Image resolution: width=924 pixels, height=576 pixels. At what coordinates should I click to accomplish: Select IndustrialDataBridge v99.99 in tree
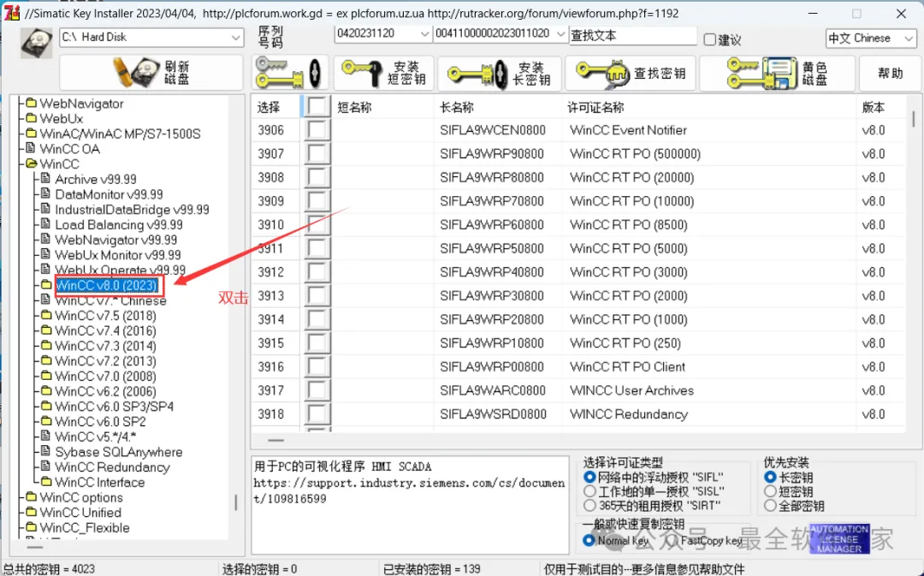point(132,210)
